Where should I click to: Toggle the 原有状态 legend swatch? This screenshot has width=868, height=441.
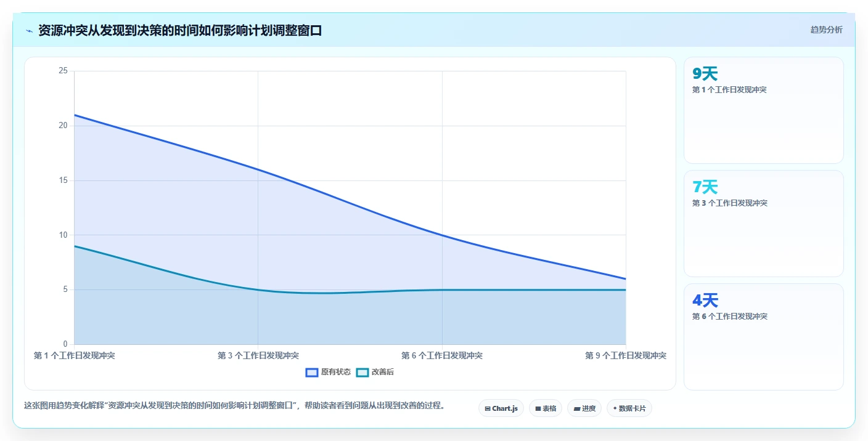point(312,372)
